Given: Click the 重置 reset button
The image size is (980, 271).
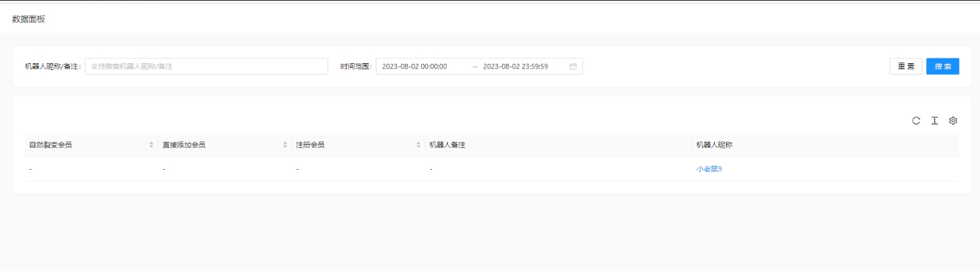Looking at the screenshot, I should click(906, 66).
